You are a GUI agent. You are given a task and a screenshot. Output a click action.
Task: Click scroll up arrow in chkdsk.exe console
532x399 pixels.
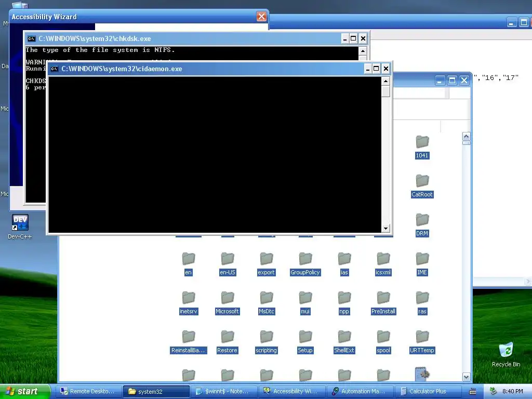[x=363, y=51]
